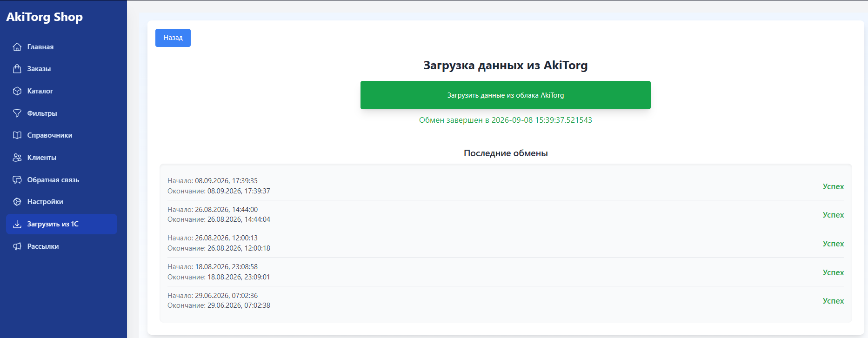Screen dimensions: 868x338
Task: Click the download icon beside Загрузить из 1С
Action: click(x=17, y=224)
